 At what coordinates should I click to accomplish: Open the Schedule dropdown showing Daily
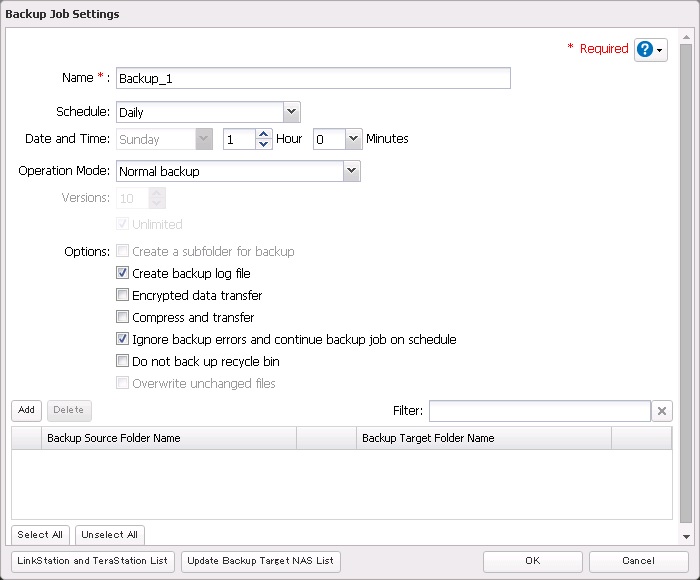click(x=208, y=112)
